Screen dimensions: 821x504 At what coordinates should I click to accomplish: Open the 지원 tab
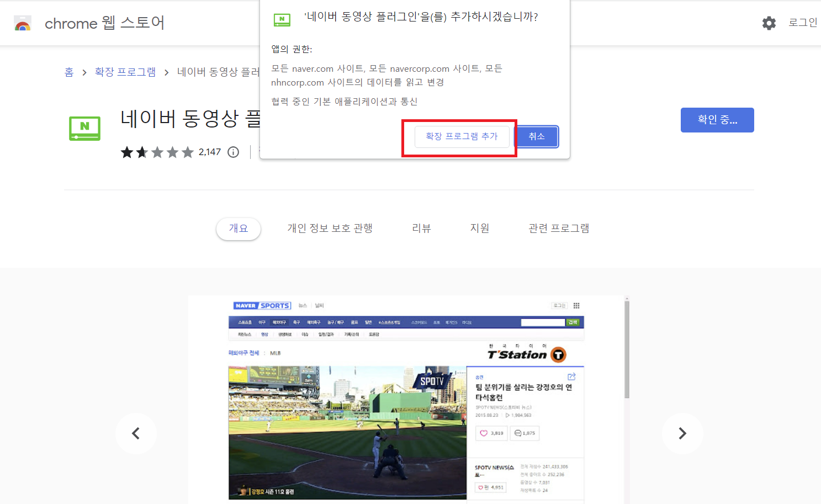[x=480, y=228]
